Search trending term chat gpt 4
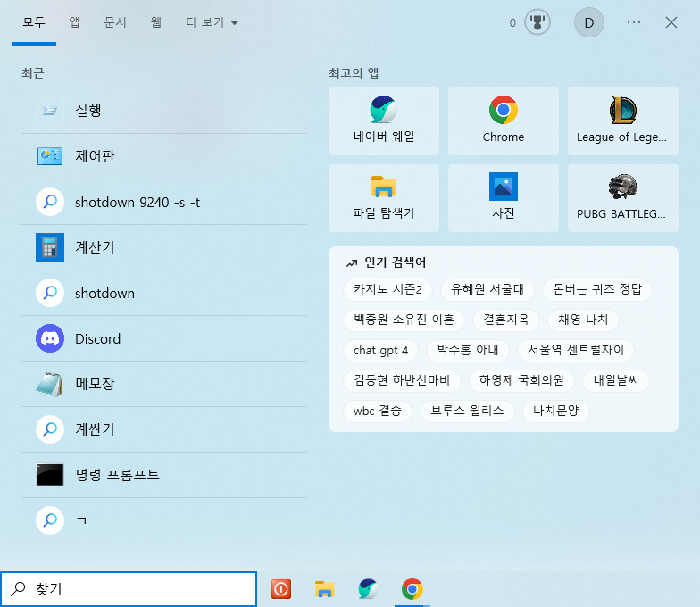This screenshot has height=607, width=700. [x=380, y=350]
